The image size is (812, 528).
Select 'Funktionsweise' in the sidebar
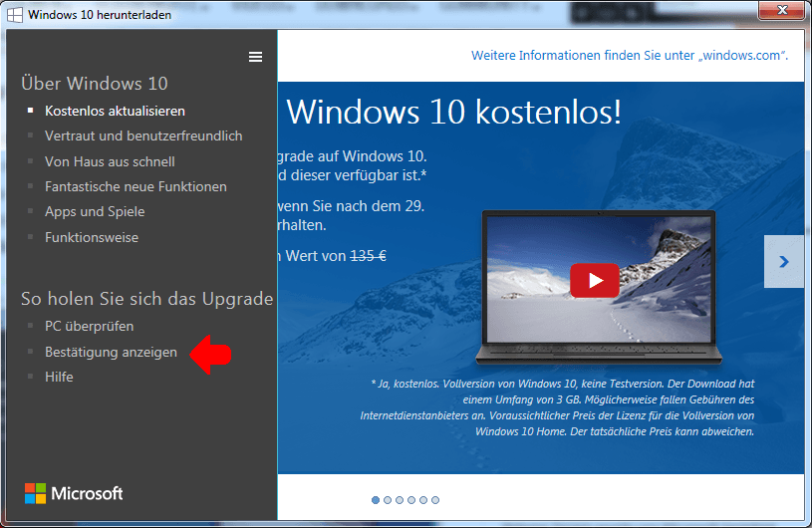92,237
